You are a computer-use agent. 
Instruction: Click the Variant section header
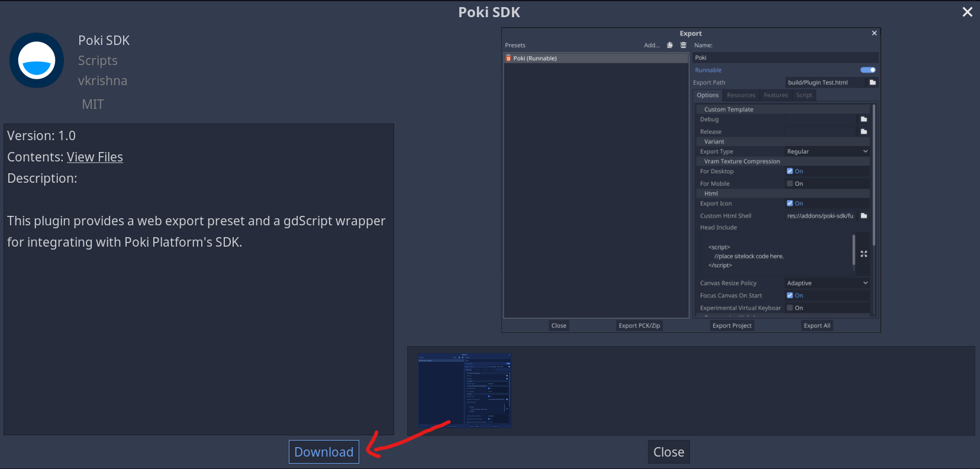(x=783, y=141)
